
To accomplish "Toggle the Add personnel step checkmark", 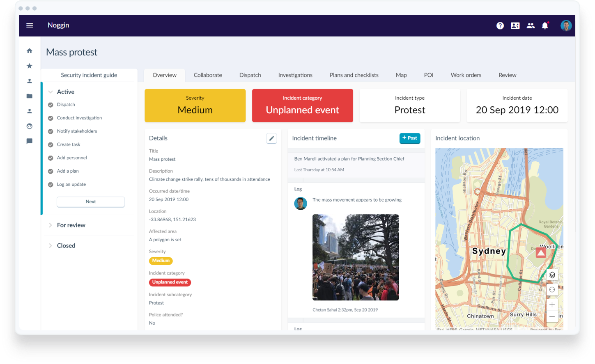I will pos(50,158).
